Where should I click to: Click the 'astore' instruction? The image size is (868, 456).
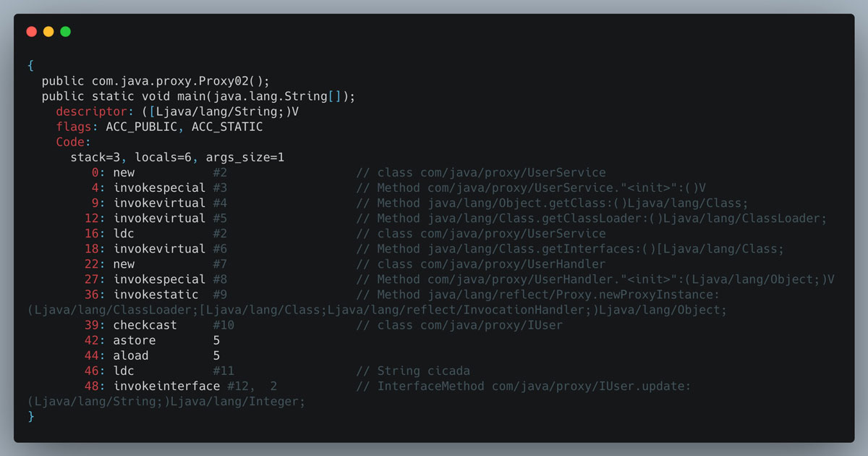coord(134,340)
